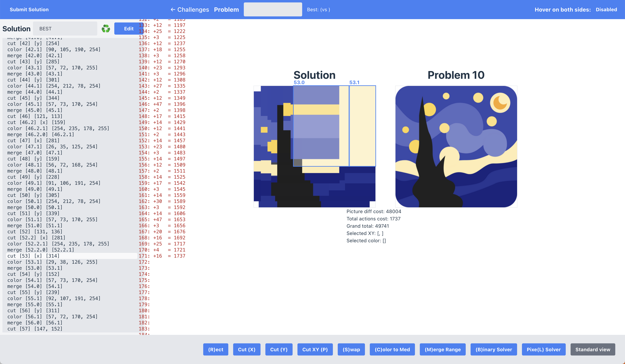Click cost row '171: +16 = 1737'

tap(162, 256)
